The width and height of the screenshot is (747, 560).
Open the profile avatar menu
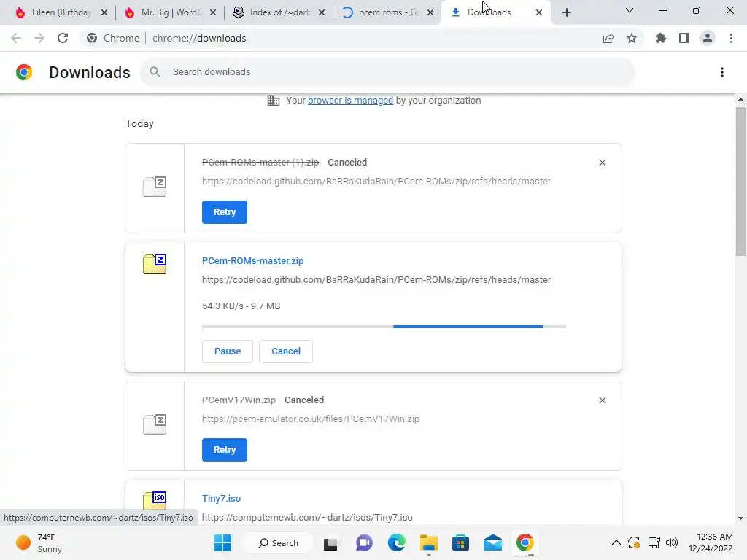(x=708, y=38)
